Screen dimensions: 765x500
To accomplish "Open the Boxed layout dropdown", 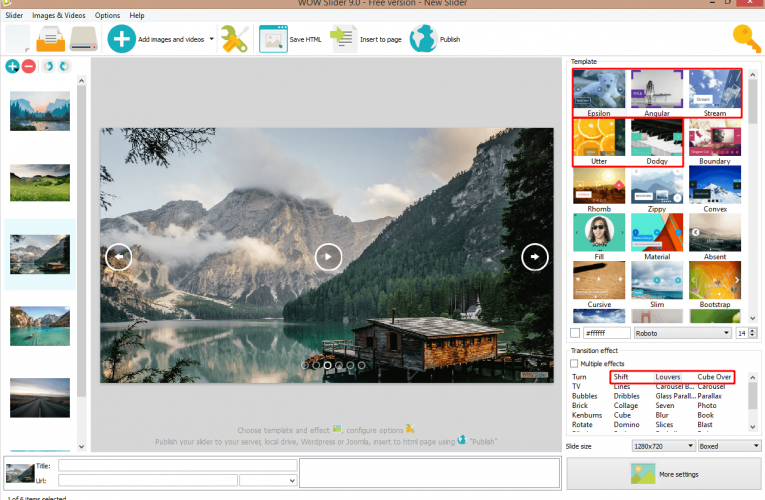I will (729, 446).
